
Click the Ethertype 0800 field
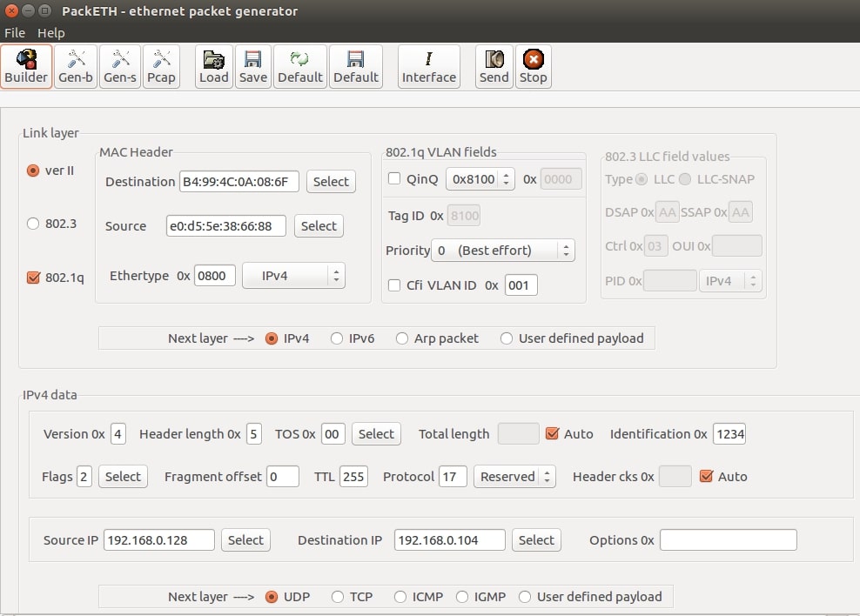point(214,276)
